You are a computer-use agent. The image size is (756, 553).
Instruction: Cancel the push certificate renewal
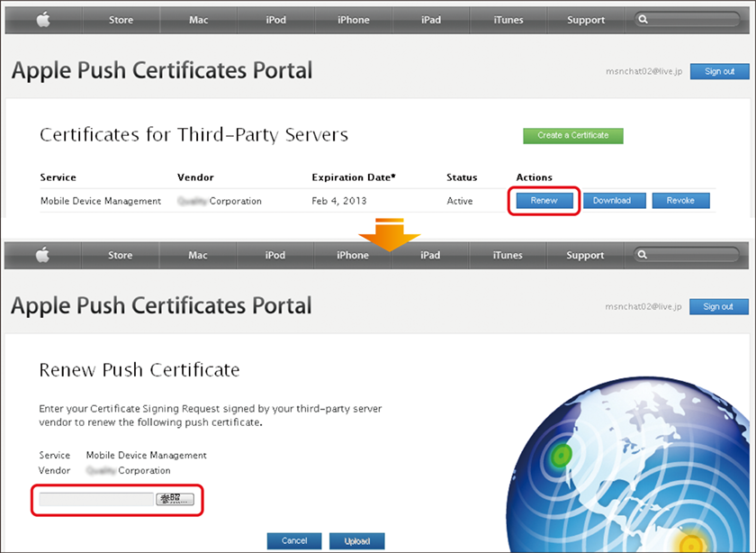294,541
